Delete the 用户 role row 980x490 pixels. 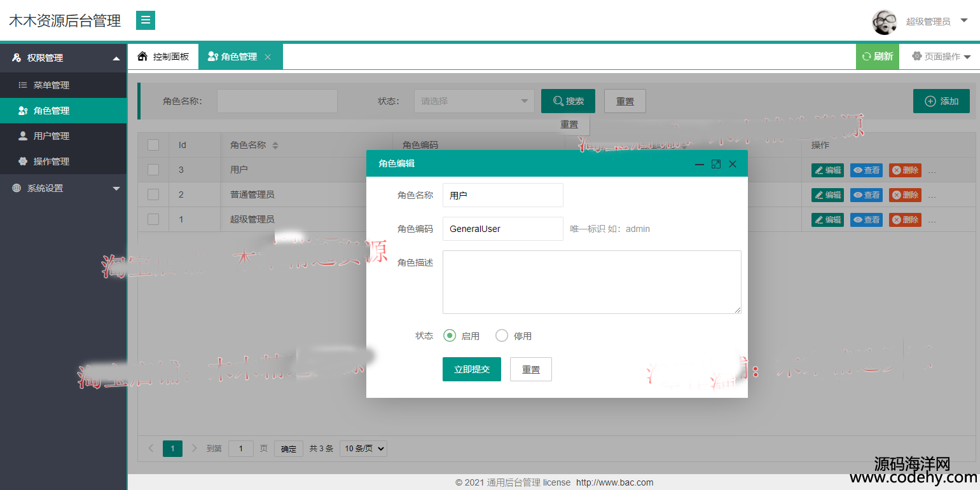coord(905,170)
